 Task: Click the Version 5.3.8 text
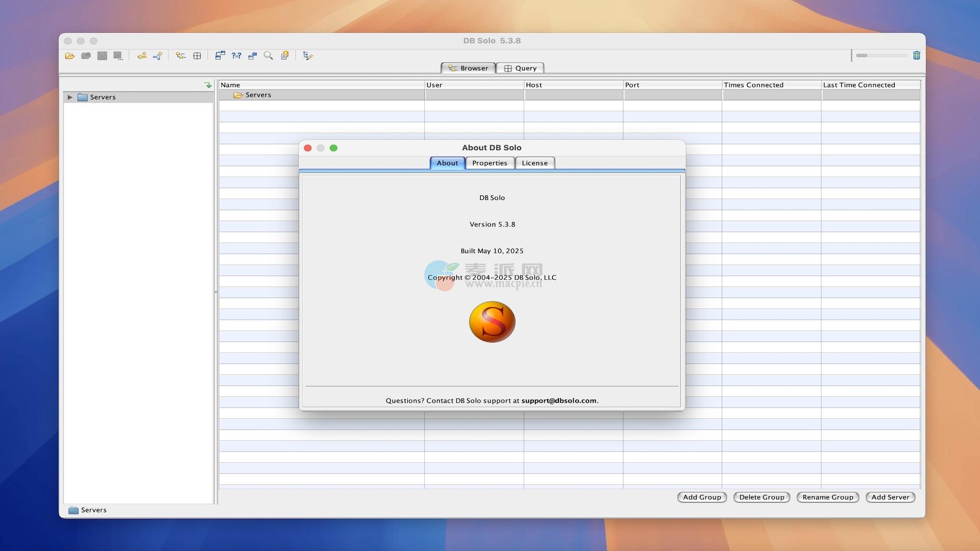click(492, 224)
